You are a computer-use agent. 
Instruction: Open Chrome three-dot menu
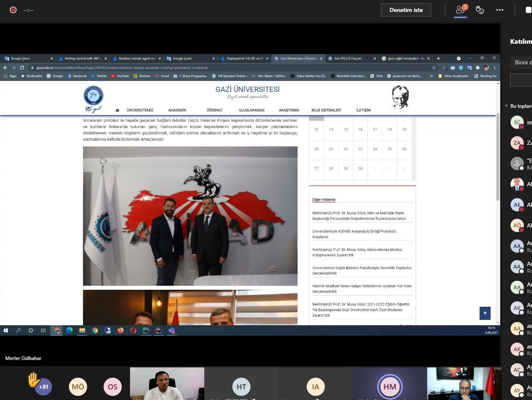pos(494,68)
